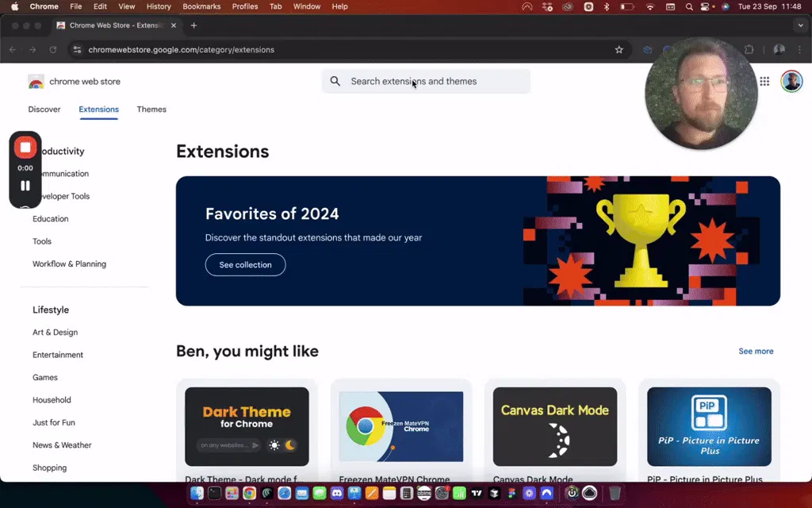Open the Chrome Extensions puzzle icon

click(749, 50)
